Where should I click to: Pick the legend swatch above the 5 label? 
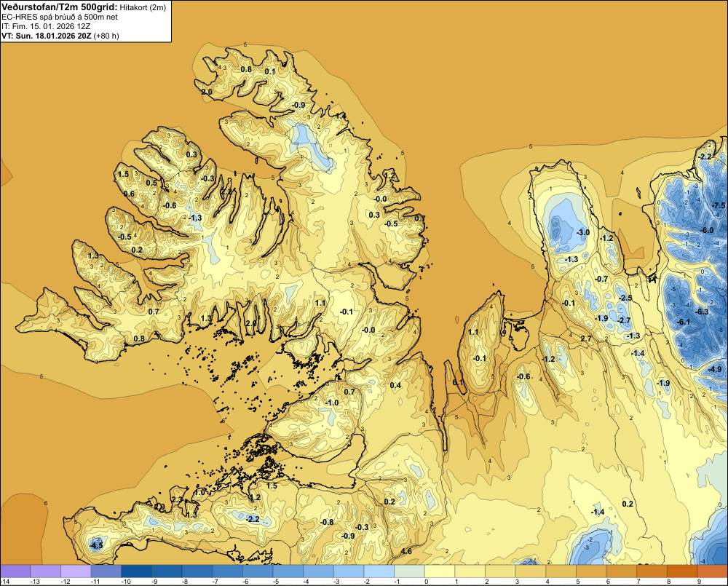click(x=591, y=571)
